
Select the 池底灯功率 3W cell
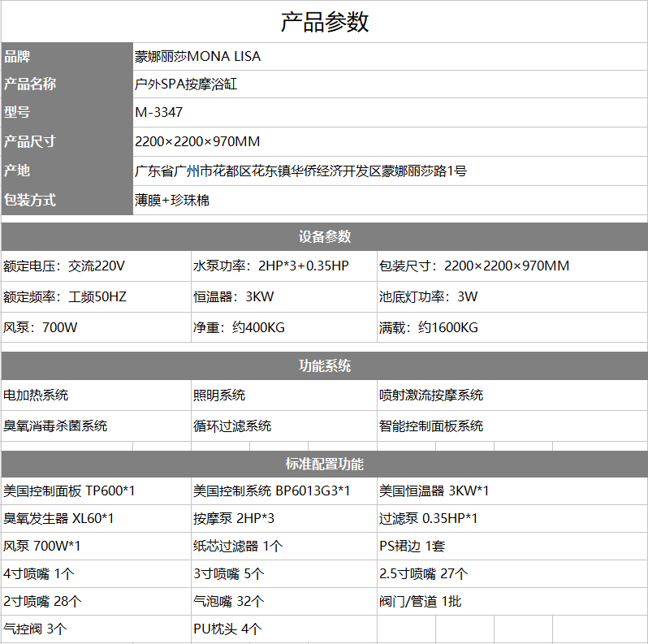pyautogui.click(x=429, y=297)
